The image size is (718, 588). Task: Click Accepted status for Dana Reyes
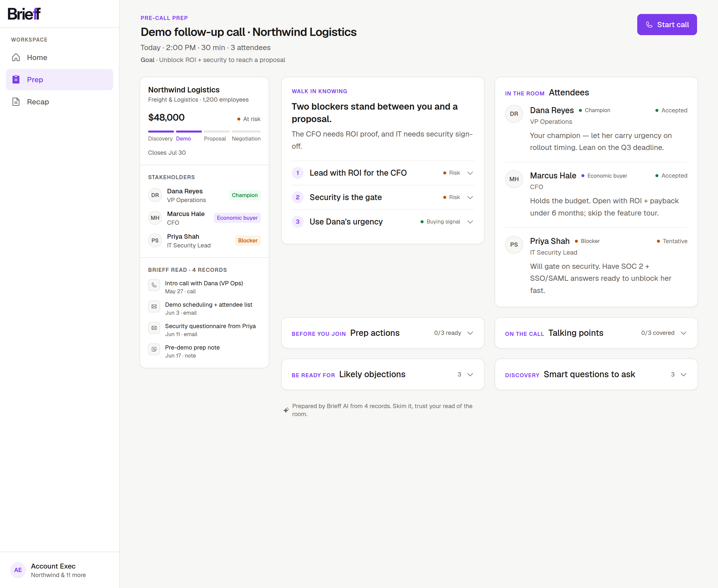(x=671, y=110)
